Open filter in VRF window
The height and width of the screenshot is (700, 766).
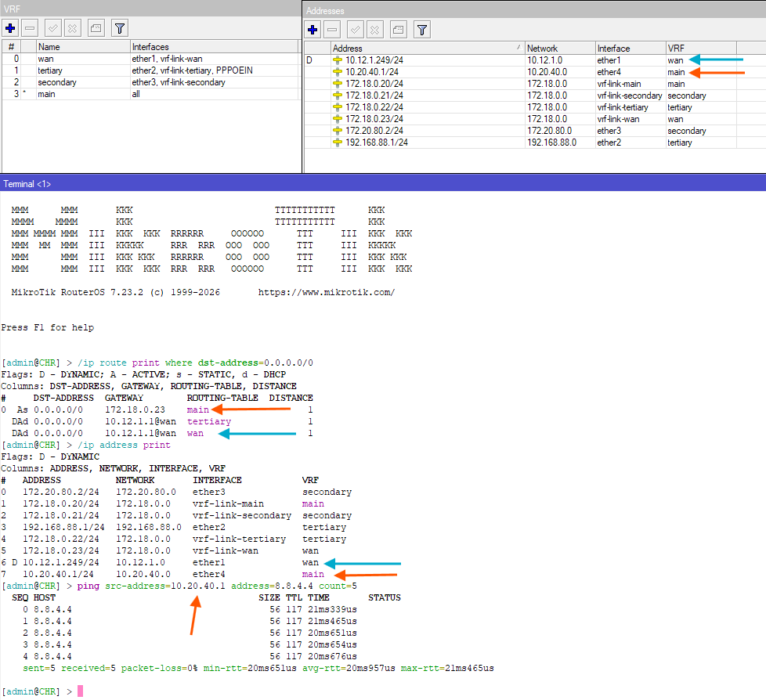120,28
